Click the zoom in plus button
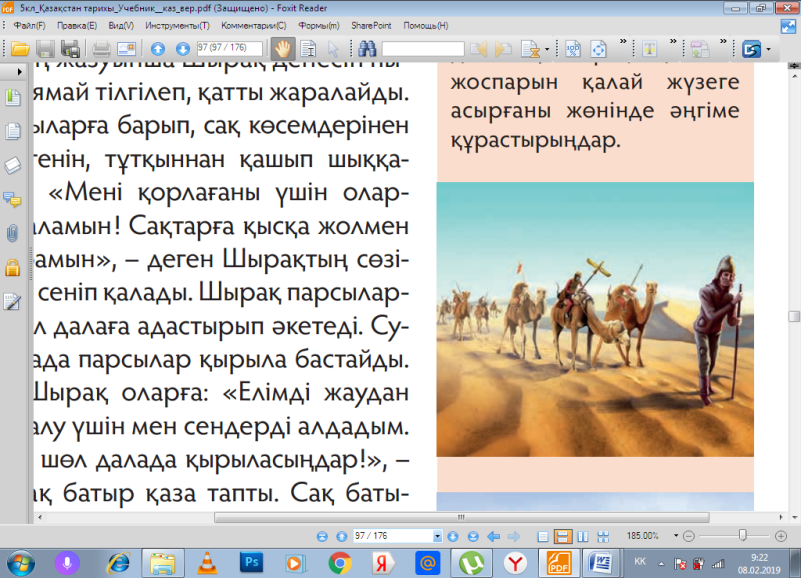The width and height of the screenshot is (801, 578). click(x=781, y=536)
